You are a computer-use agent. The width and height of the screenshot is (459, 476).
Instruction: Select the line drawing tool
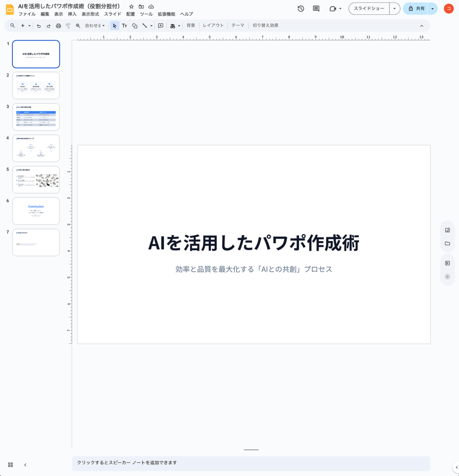point(145,26)
